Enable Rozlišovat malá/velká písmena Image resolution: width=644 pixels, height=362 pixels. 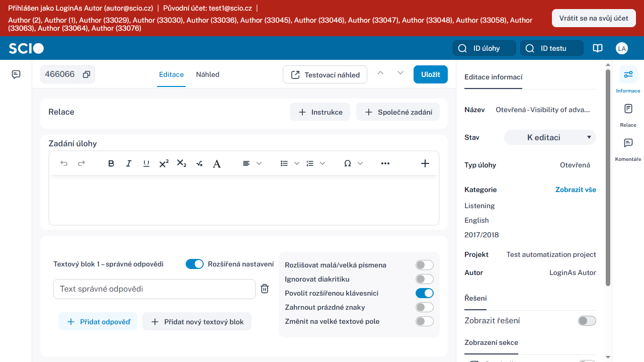coord(425,265)
